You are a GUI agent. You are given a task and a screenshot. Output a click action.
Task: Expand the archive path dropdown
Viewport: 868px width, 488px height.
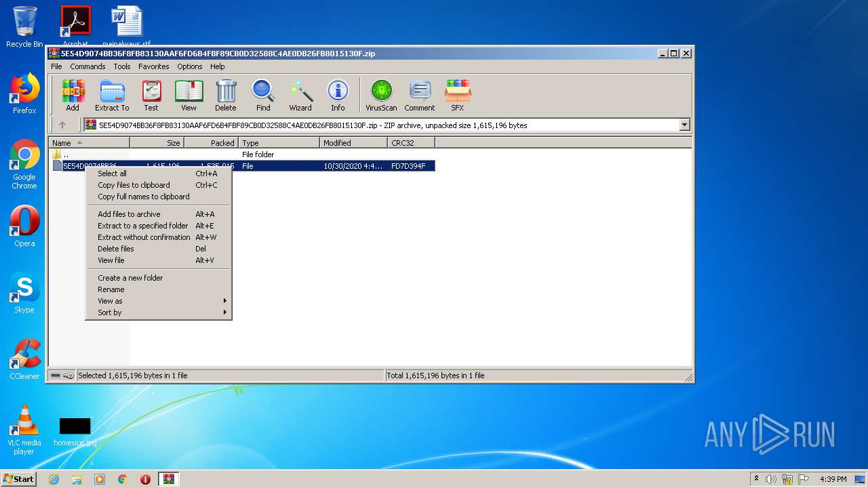[684, 125]
